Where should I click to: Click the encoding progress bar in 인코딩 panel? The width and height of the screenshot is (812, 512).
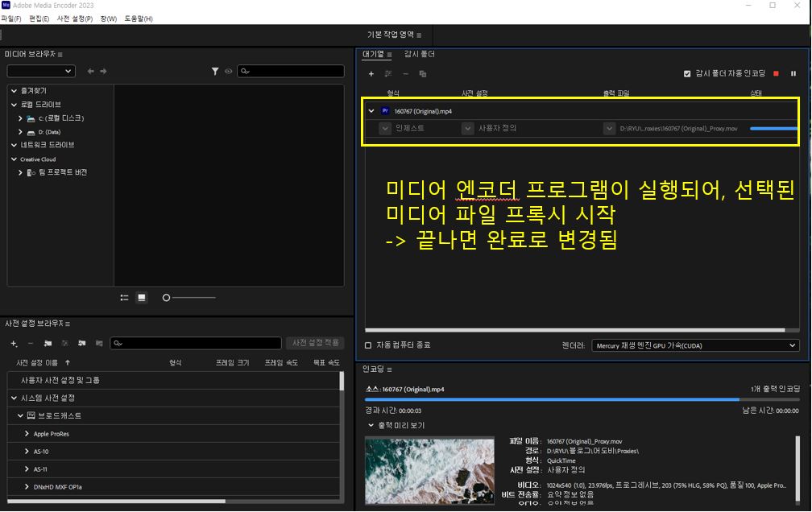(x=582, y=399)
